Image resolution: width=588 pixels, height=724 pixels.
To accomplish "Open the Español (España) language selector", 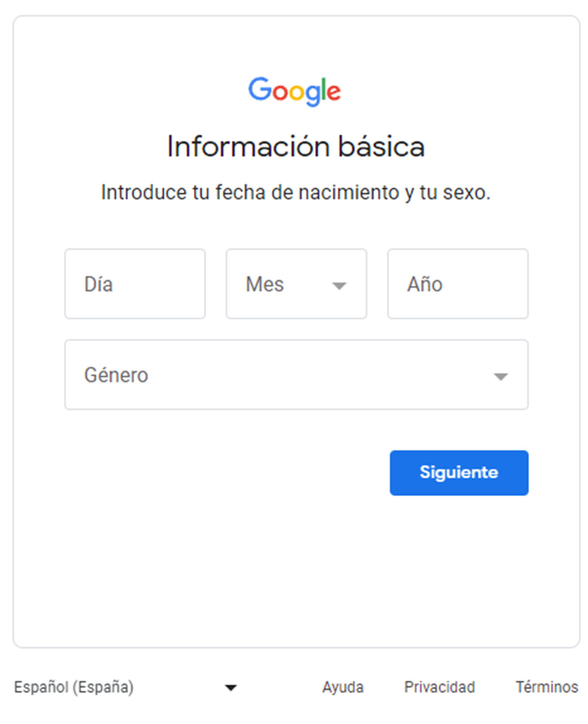I will click(125, 687).
